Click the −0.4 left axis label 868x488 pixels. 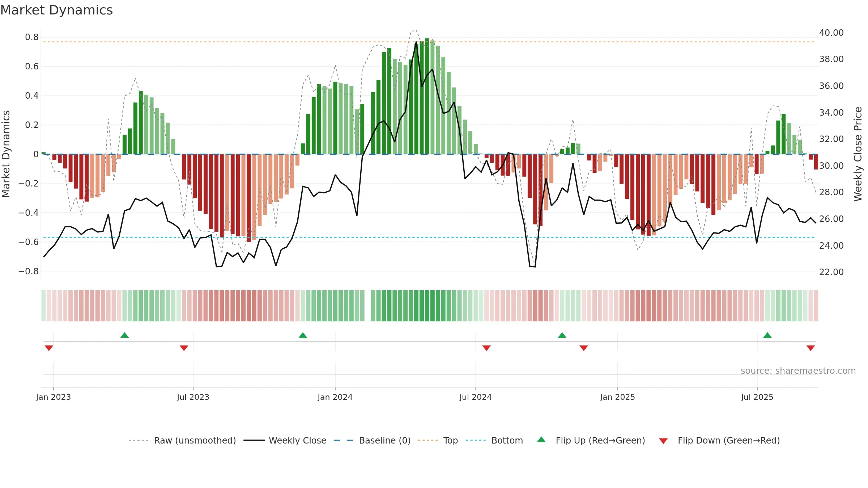pyautogui.click(x=29, y=213)
